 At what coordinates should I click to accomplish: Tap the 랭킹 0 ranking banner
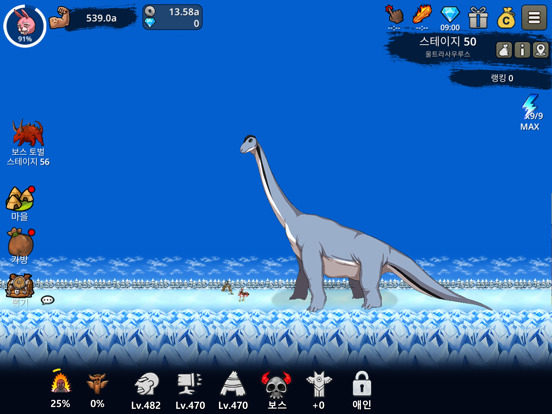coord(502,78)
